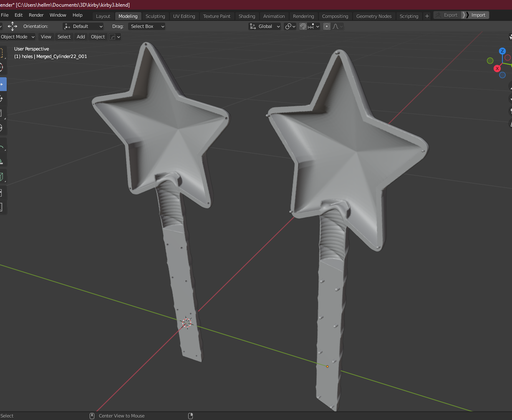Open the viewport View menu

pos(46,37)
